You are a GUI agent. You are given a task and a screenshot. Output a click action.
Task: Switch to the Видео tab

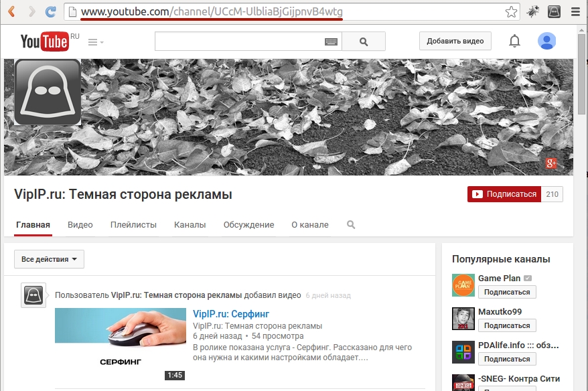[x=80, y=225]
